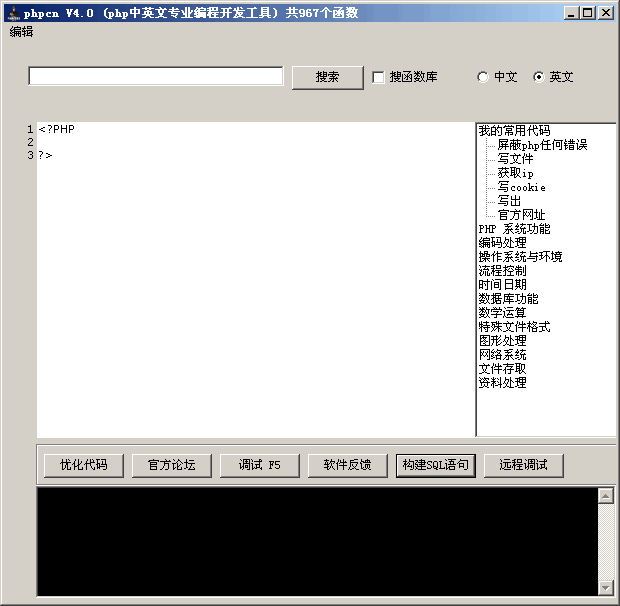
Task: Click the 调试 F5 button
Action: (259, 465)
